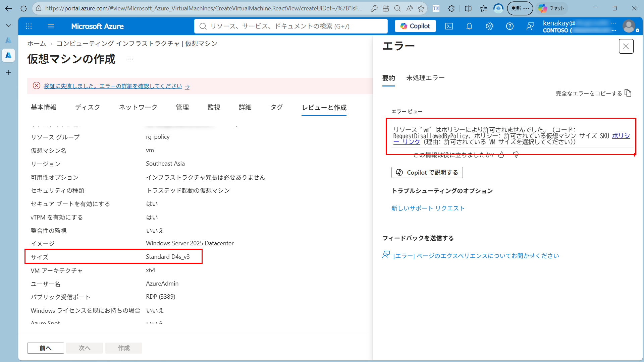Open the チャット Copilot sidebar button
Screen dimensions: 644x362
click(x=552, y=8)
